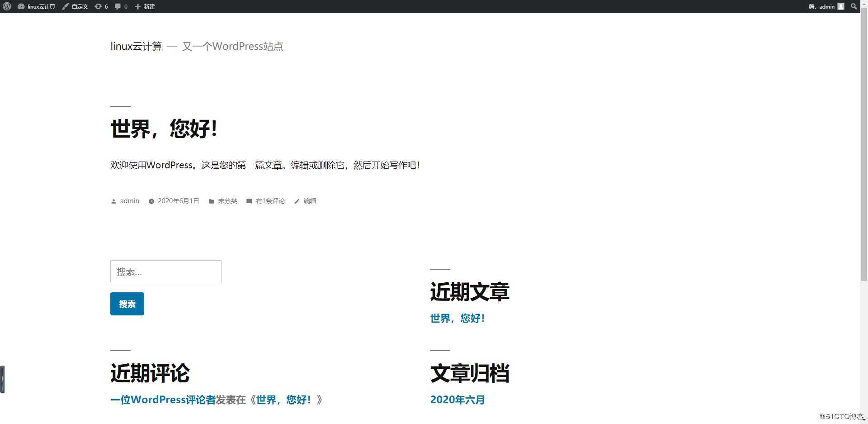Open the comments bubble in admin bar
Image resolution: width=868 pixels, height=424 pixels.
[121, 6]
